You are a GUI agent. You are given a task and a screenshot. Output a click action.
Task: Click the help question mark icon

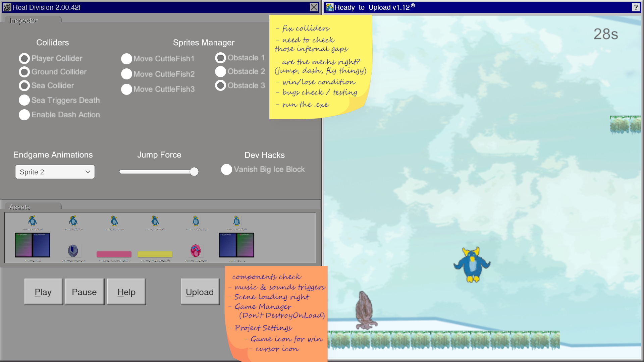636,7
